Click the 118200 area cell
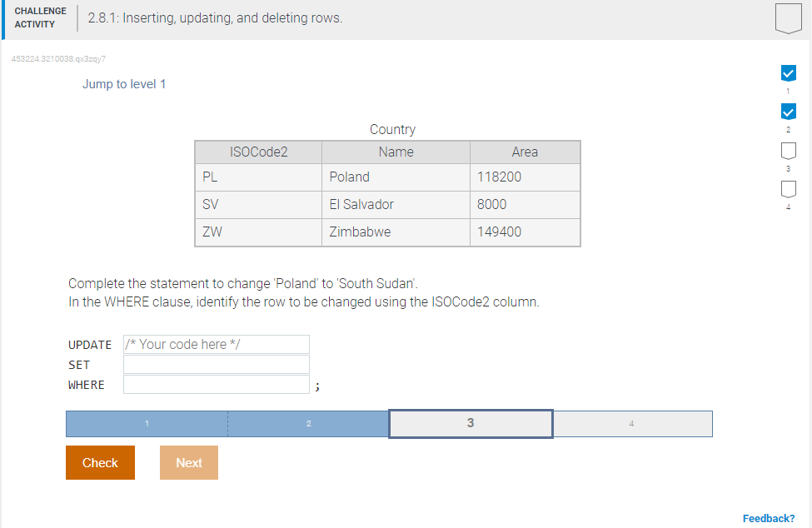The width and height of the screenshot is (812, 528). (526, 177)
